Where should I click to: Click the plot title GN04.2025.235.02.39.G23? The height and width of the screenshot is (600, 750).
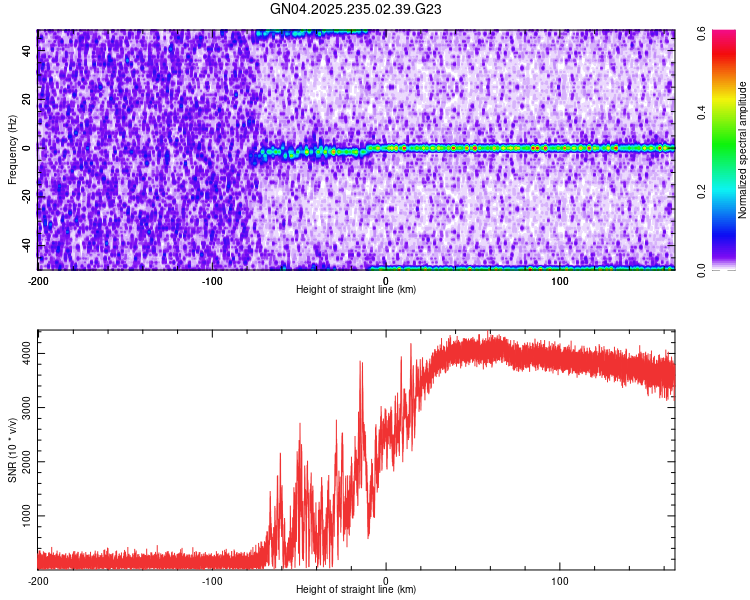357,10
